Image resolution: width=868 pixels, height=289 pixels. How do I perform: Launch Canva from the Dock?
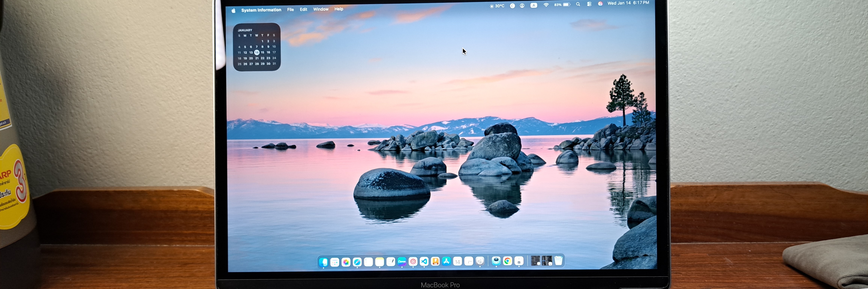402,262
